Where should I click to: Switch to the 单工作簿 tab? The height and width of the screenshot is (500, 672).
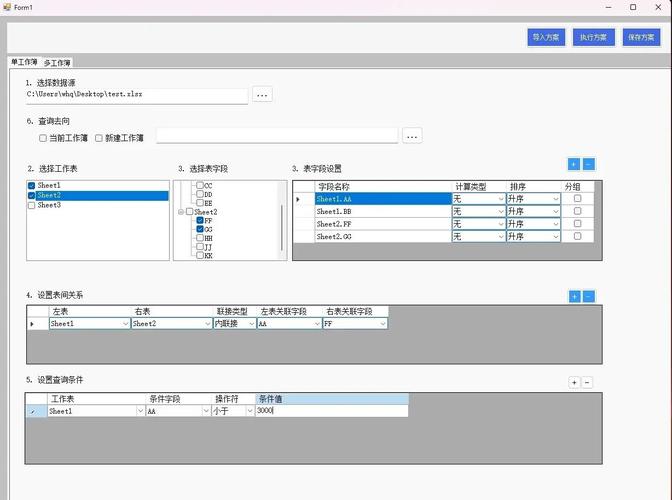point(24,62)
